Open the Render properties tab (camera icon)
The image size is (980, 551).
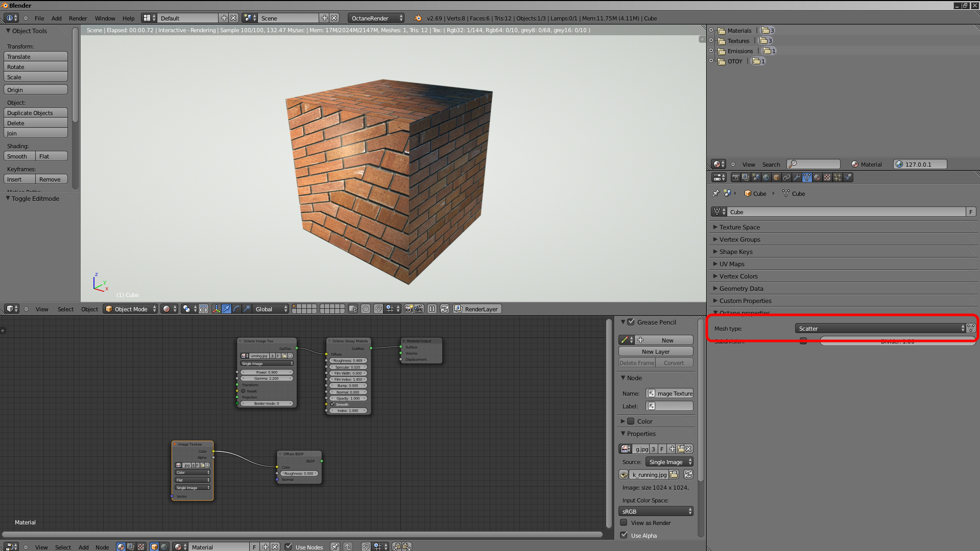pos(735,177)
